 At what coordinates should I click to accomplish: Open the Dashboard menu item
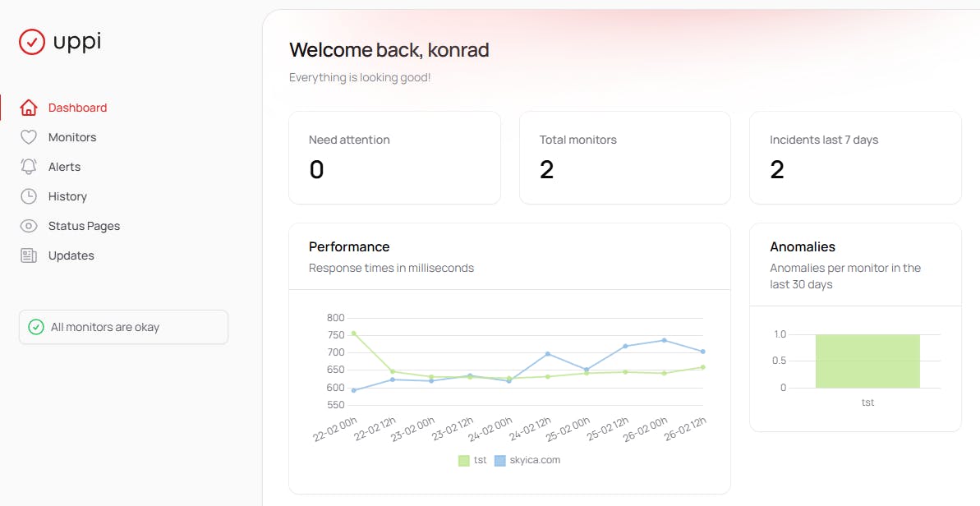point(77,108)
